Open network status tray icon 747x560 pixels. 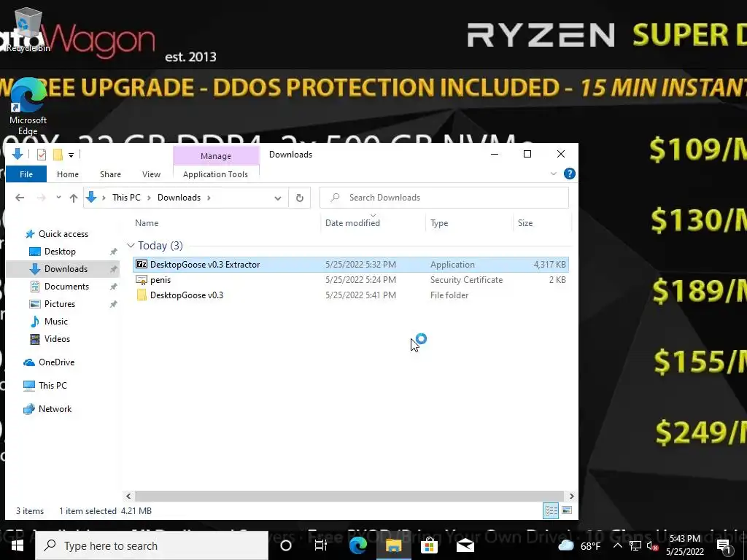coord(635,545)
